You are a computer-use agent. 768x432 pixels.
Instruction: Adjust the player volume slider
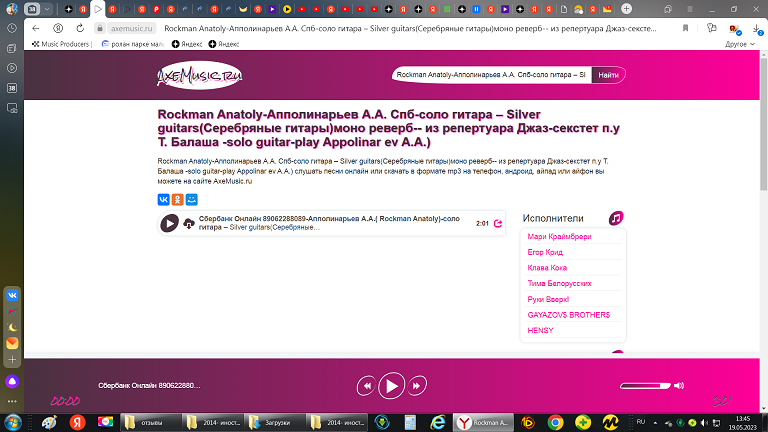coord(645,386)
